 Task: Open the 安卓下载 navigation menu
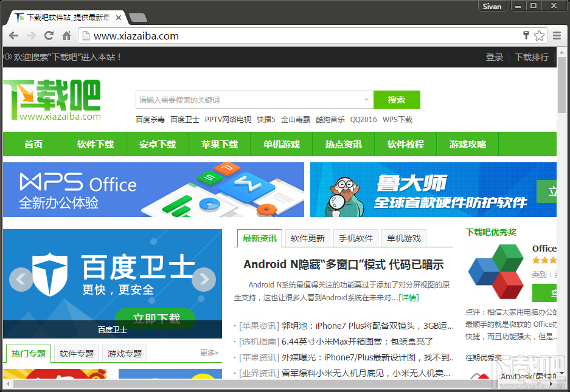[157, 144]
